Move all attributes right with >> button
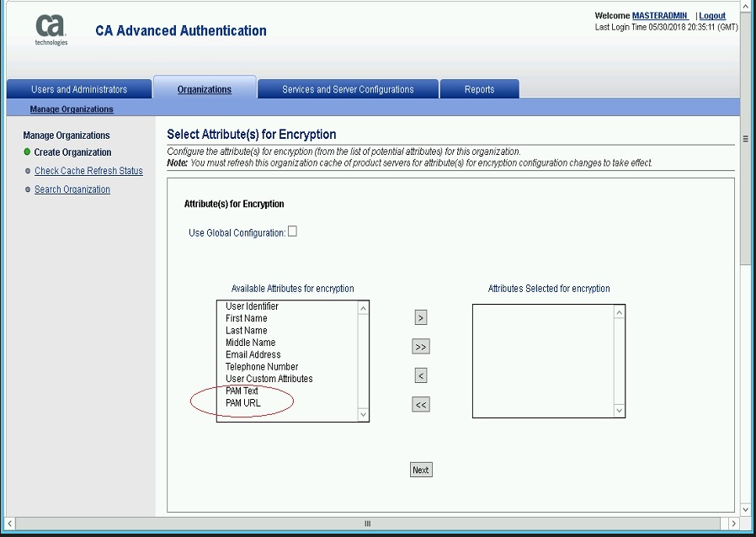This screenshot has height=537, width=756. tap(421, 347)
